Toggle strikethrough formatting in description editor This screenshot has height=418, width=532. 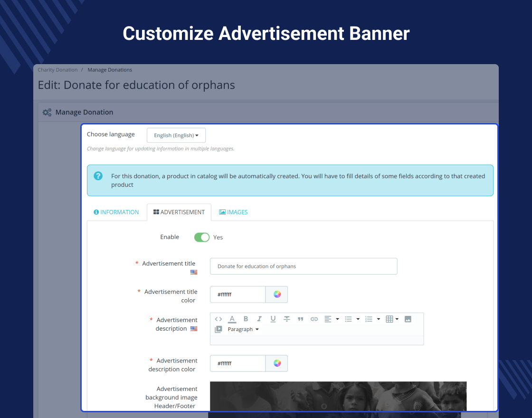[x=287, y=319]
